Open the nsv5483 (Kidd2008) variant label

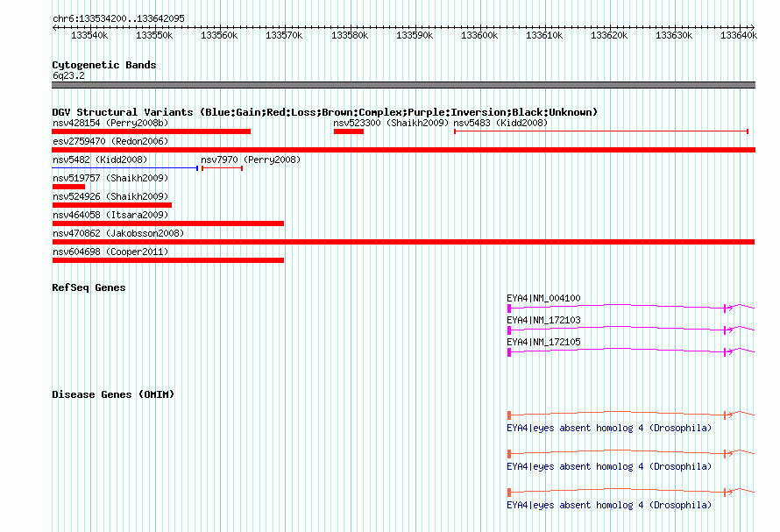(x=500, y=123)
